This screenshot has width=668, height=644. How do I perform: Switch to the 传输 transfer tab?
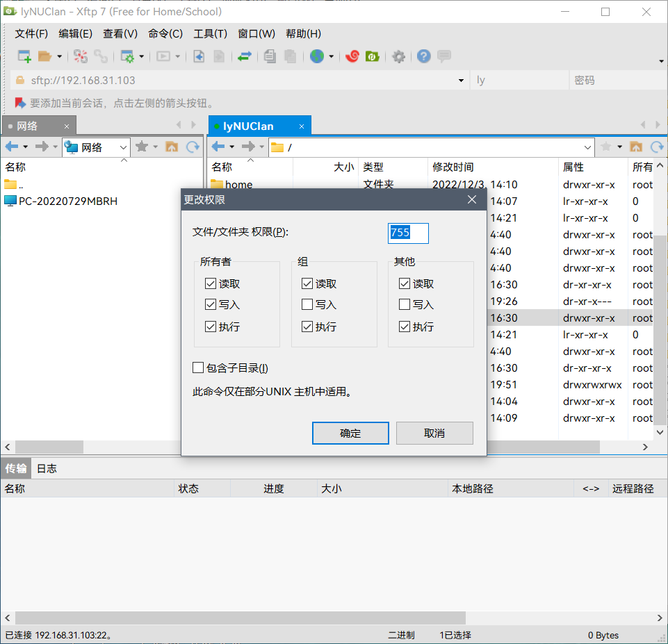click(16, 469)
